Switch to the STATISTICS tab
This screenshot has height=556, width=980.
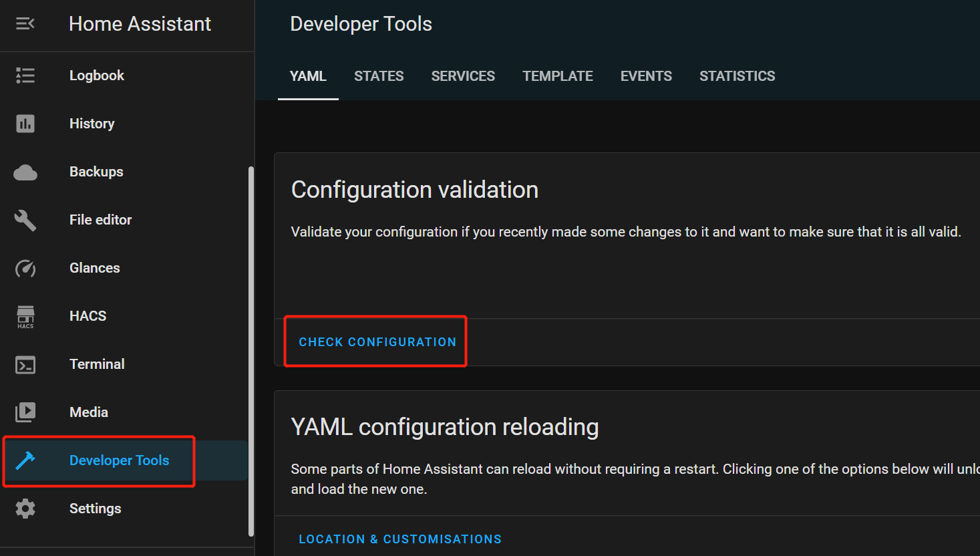coord(738,76)
